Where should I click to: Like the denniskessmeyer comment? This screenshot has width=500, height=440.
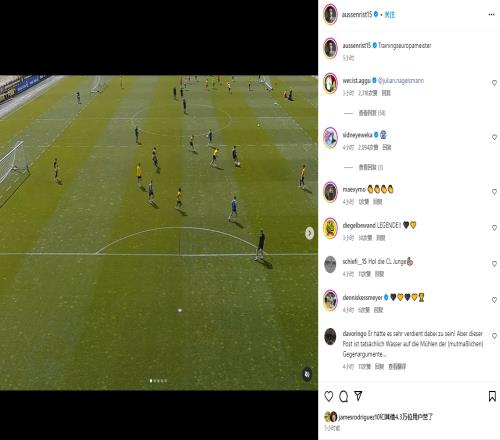pos(494,300)
